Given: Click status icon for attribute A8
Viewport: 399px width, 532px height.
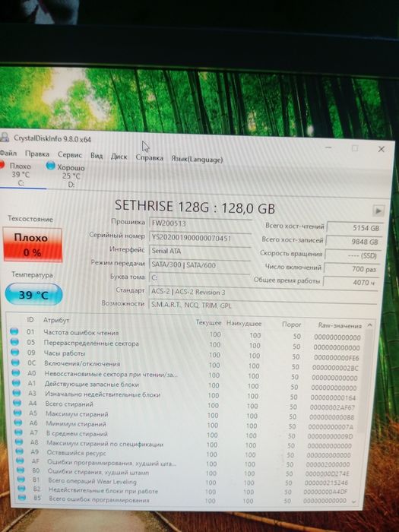Looking at the screenshot, I should [x=19, y=442].
